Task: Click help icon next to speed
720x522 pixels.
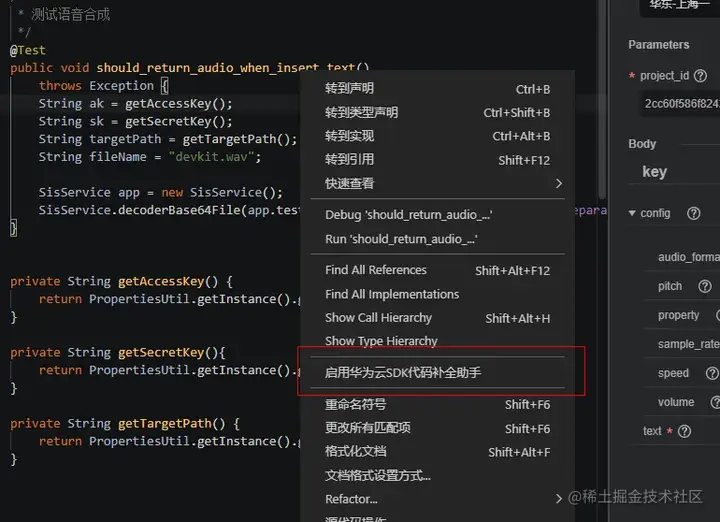Action: point(712,373)
